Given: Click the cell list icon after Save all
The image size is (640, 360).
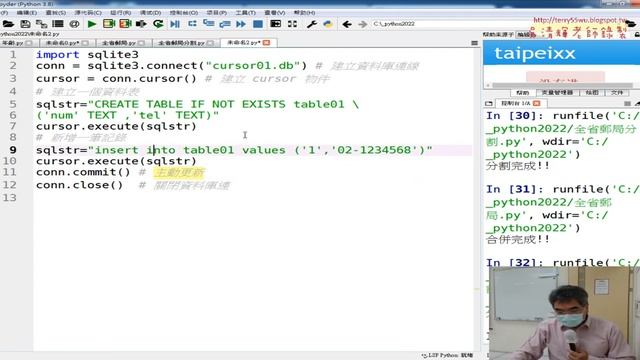Looking at the screenshot, I should click(x=58, y=24).
